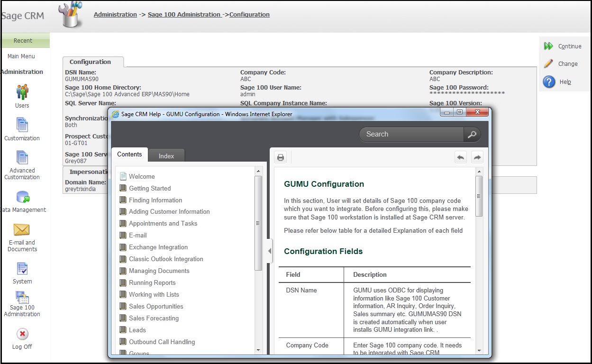Collapse the help contents pane handle
The width and height of the screenshot is (592, 364).
tap(270, 251)
